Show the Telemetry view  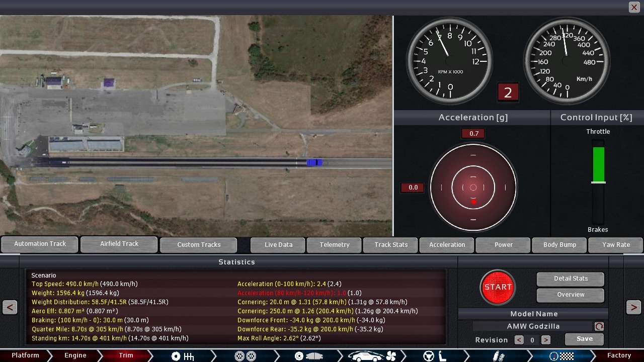point(335,245)
